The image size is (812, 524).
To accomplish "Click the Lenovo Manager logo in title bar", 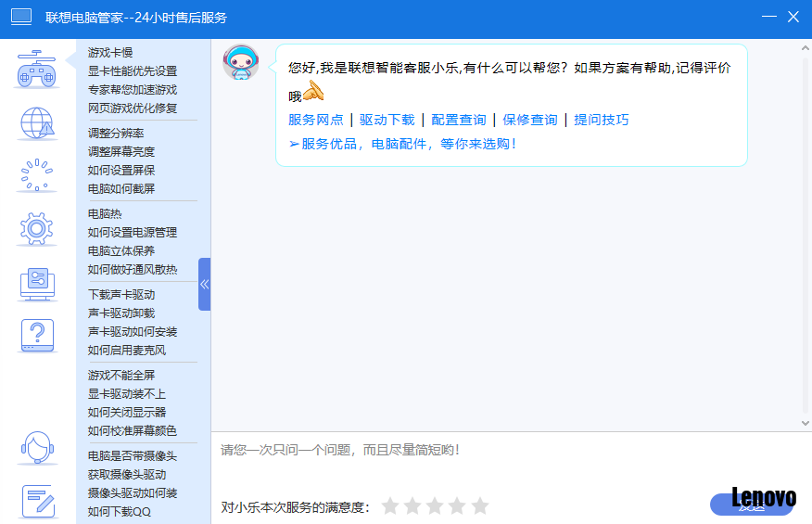I will coord(21,17).
